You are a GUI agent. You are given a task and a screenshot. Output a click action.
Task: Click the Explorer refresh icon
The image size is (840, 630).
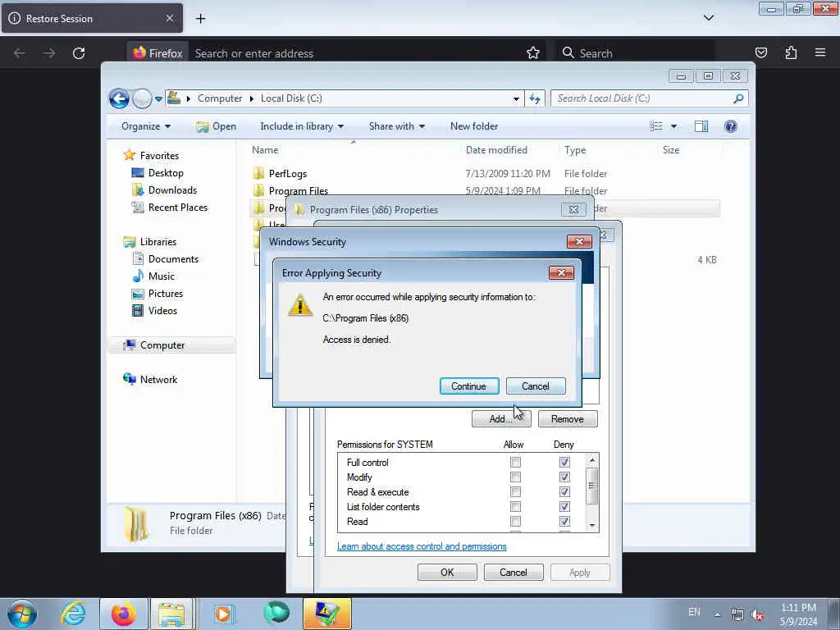(535, 98)
